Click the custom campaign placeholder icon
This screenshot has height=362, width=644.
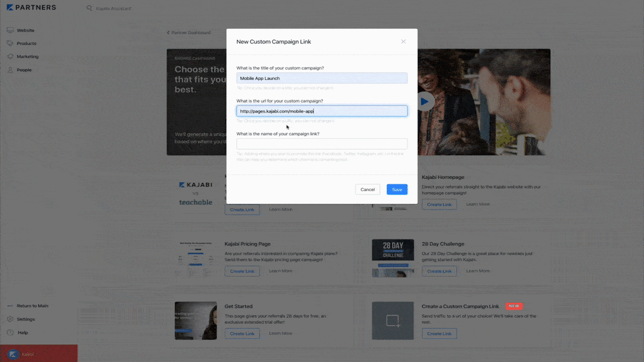click(x=392, y=320)
